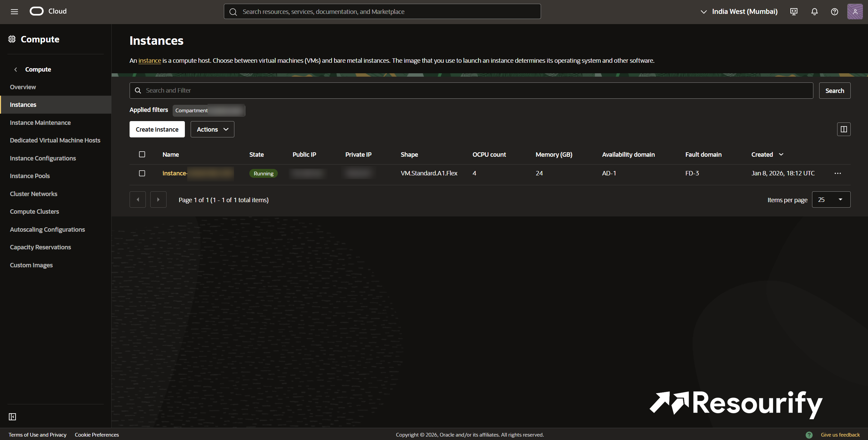The height and width of the screenshot is (440, 868).
Task: Go to the next page arrow
Action: coord(158,199)
